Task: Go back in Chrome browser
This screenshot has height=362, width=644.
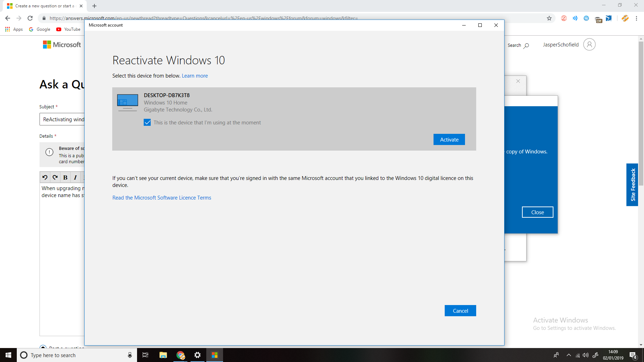Action: [8, 18]
